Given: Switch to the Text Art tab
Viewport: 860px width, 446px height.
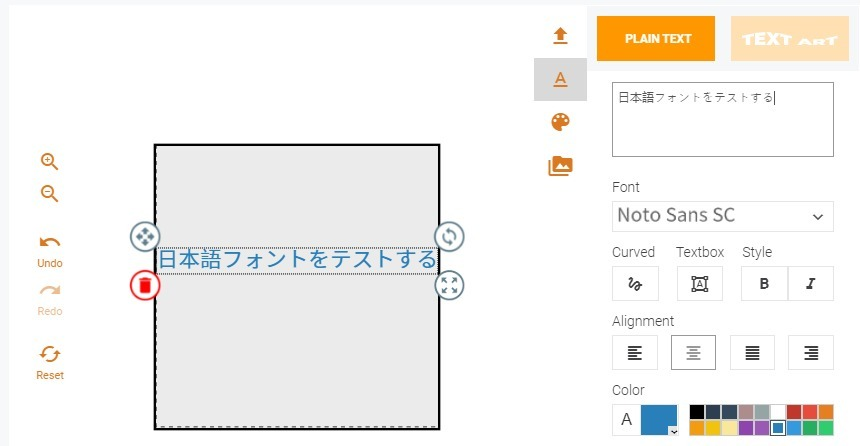Looking at the screenshot, I should (x=790, y=38).
